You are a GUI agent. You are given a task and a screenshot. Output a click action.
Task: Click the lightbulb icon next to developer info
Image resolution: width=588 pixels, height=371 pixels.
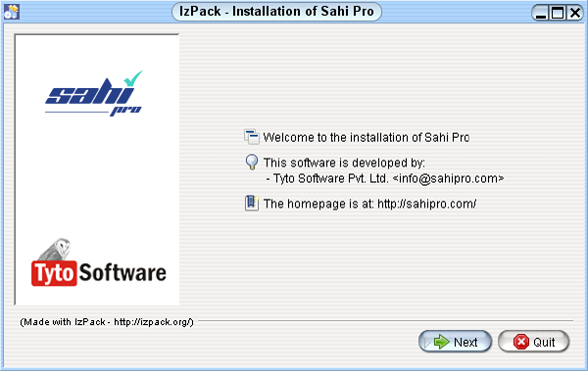click(x=252, y=162)
